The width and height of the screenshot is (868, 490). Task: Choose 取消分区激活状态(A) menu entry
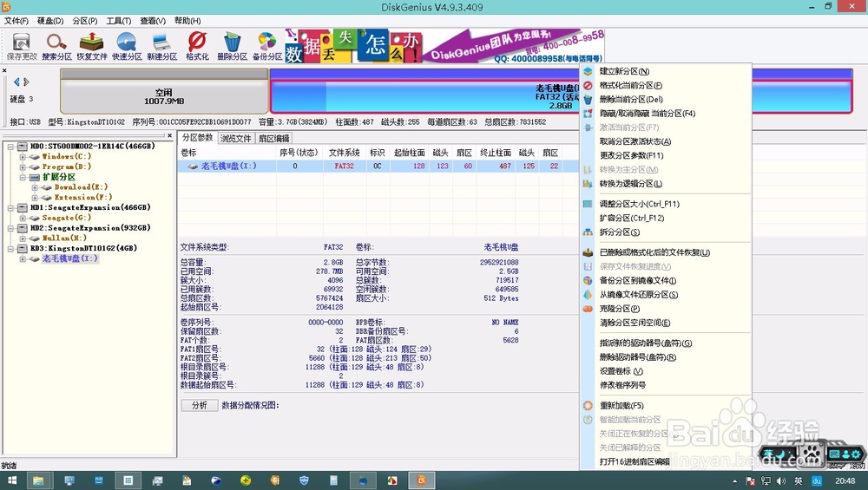coord(635,141)
